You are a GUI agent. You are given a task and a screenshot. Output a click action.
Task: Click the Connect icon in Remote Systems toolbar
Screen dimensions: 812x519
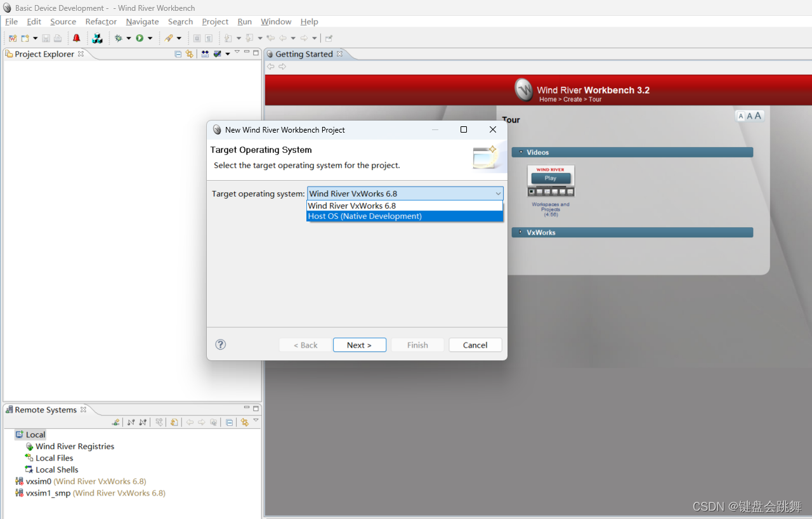(131, 422)
